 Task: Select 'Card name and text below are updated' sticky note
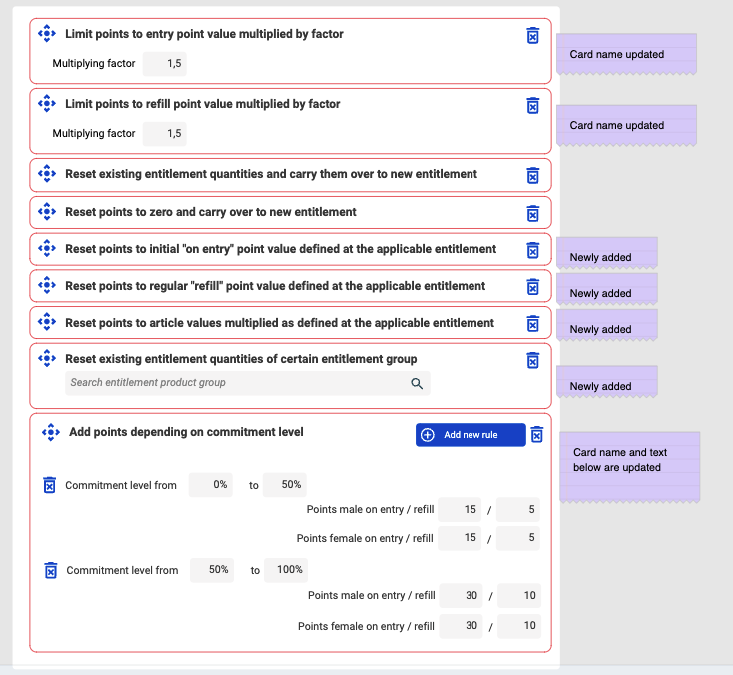click(x=628, y=466)
